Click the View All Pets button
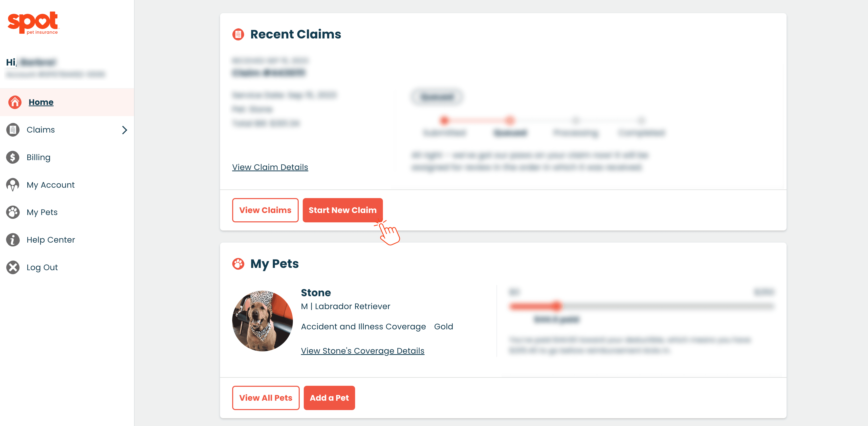This screenshot has height=426, width=868. click(x=266, y=398)
